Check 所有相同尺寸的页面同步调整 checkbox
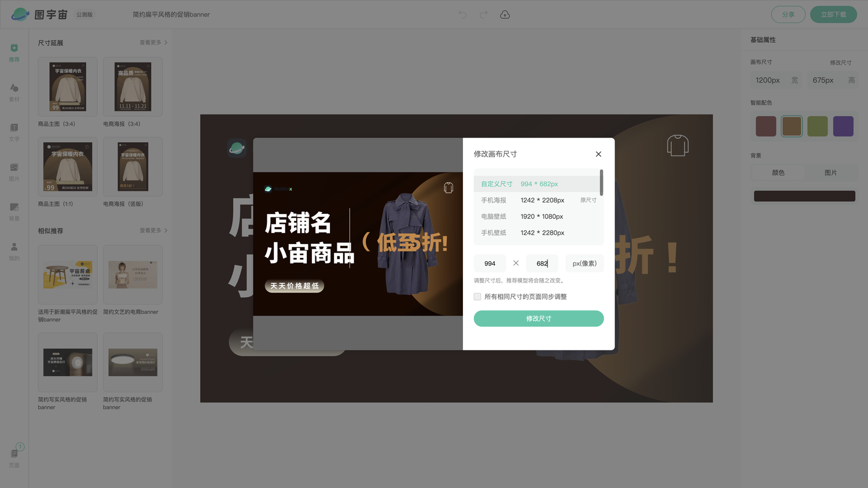Viewport: 868px width, 488px height. coord(477,297)
